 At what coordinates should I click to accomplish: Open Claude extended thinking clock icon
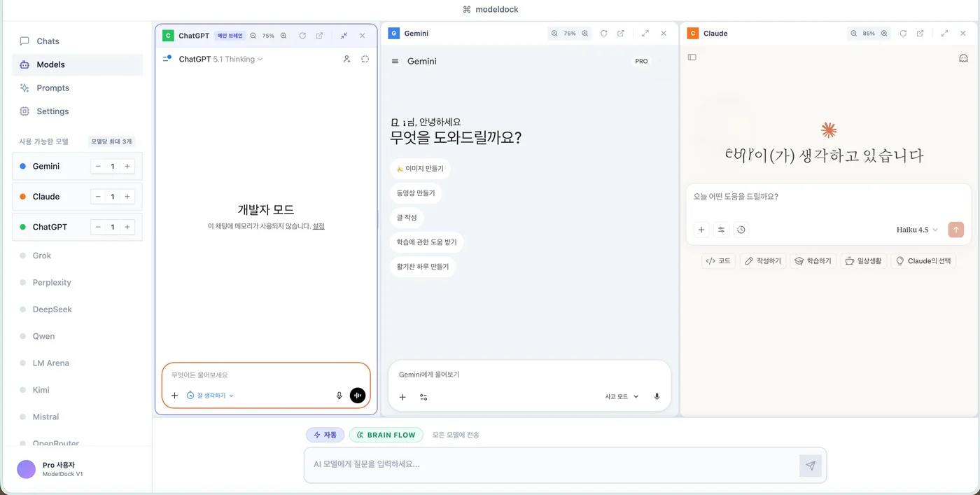point(741,230)
